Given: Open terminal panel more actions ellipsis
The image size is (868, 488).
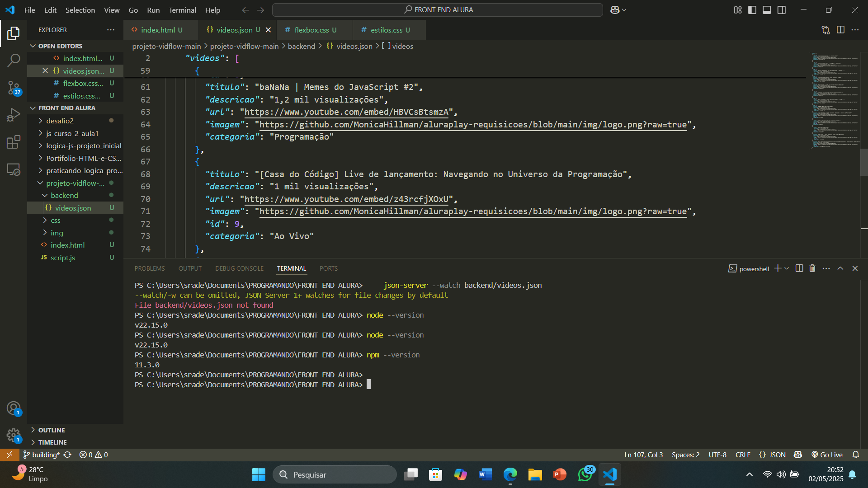Looking at the screenshot, I should coord(826,268).
